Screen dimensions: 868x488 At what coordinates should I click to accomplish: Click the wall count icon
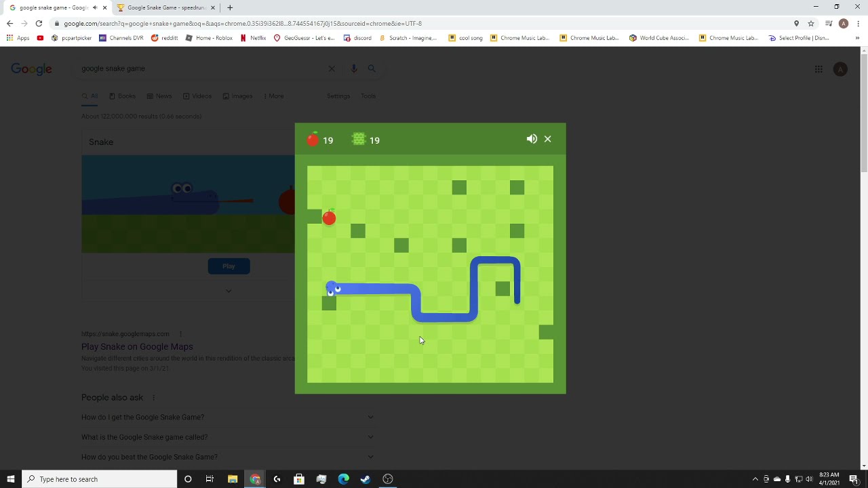point(359,140)
